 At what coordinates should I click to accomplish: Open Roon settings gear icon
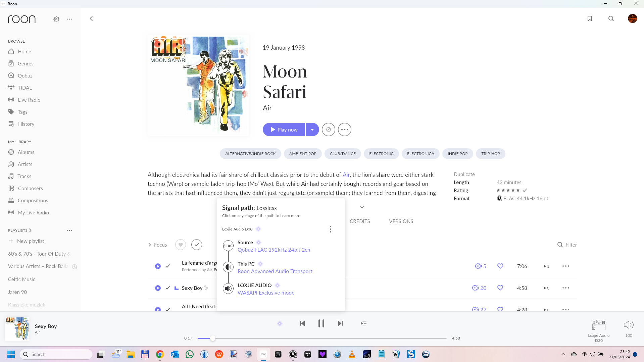pos(56,19)
